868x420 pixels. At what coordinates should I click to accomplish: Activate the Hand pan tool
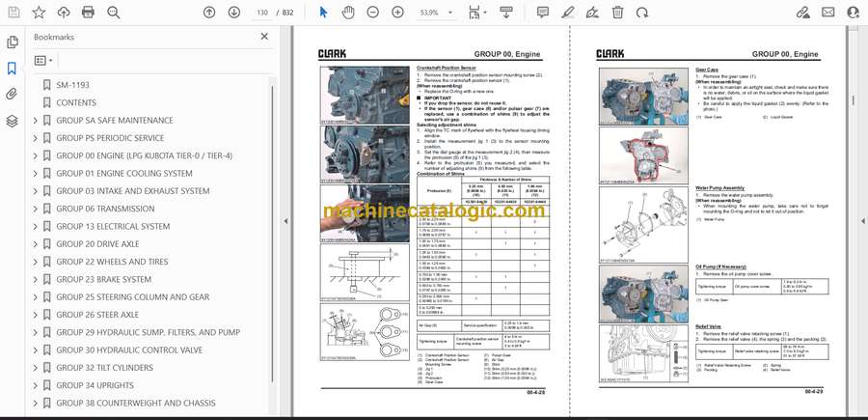pos(348,13)
